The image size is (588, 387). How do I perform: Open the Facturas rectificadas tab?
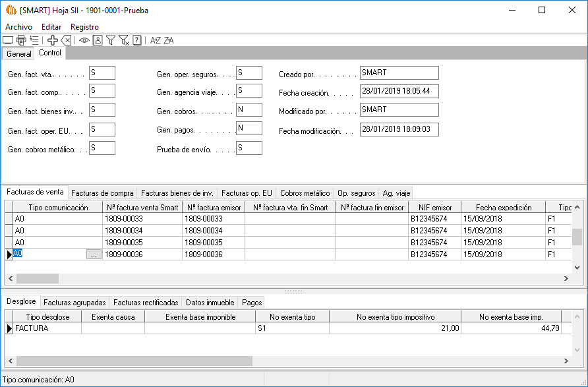pos(146,303)
